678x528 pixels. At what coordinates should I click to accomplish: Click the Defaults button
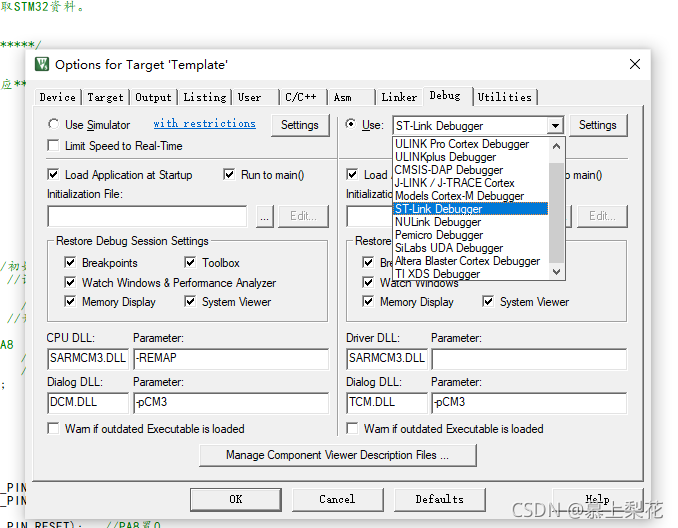(x=439, y=499)
